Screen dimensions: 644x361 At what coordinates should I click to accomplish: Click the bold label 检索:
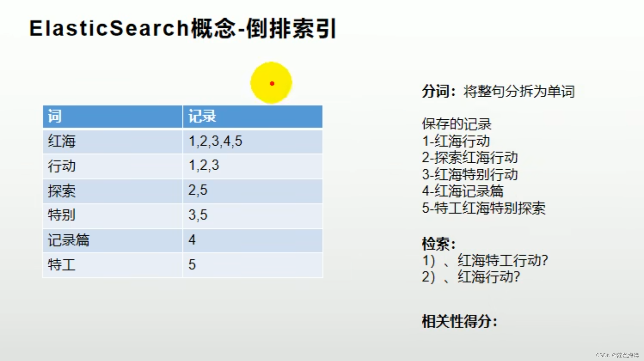click(x=439, y=244)
